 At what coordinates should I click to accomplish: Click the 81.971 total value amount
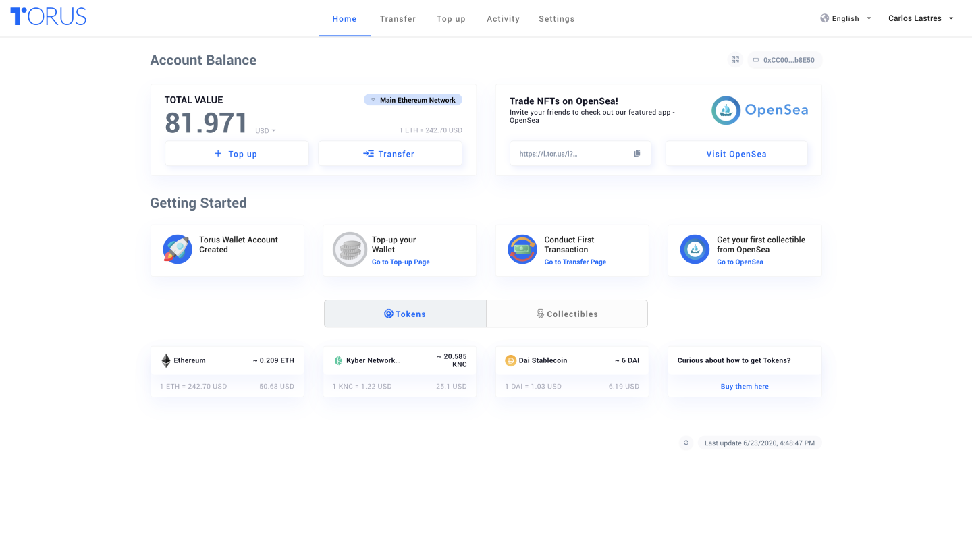[x=207, y=123]
